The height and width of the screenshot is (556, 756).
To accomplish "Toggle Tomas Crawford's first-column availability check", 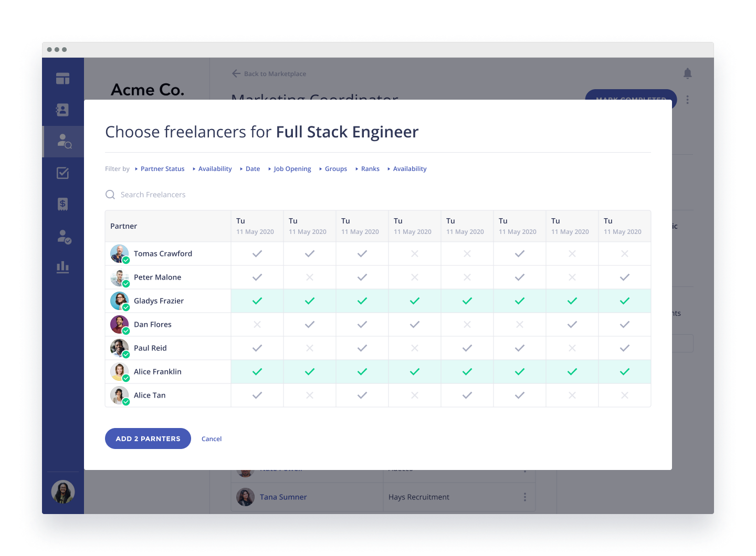I will [257, 254].
